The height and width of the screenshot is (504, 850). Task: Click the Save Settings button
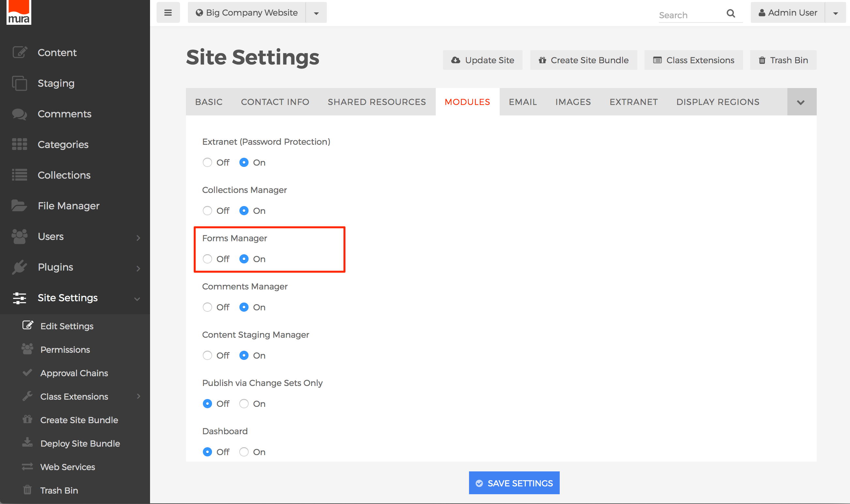click(x=514, y=482)
